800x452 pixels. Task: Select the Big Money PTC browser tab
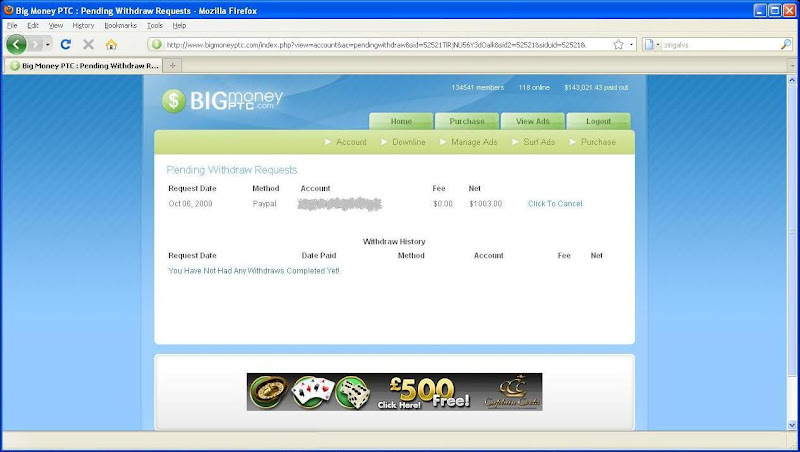pyautogui.click(x=84, y=65)
